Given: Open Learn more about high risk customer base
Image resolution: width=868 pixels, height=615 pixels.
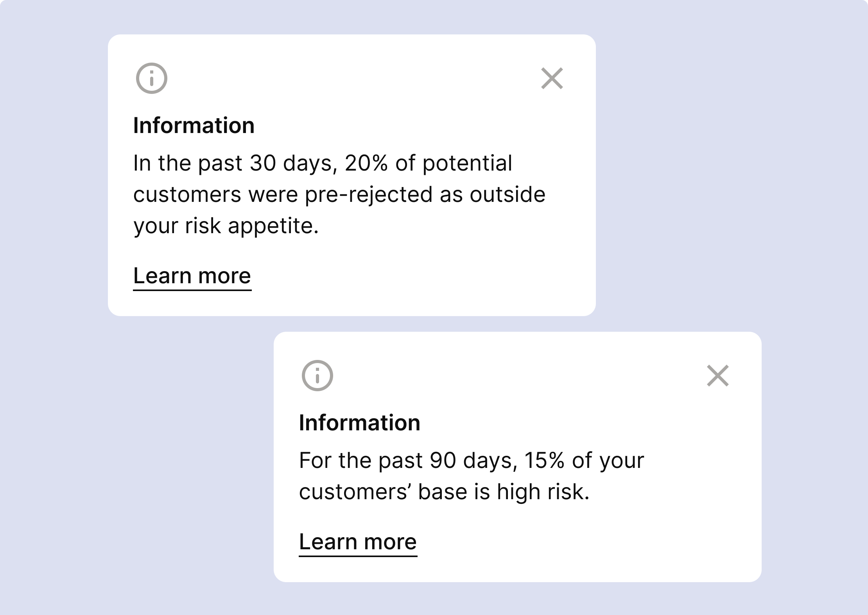Looking at the screenshot, I should pyautogui.click(x=358, y=542).
